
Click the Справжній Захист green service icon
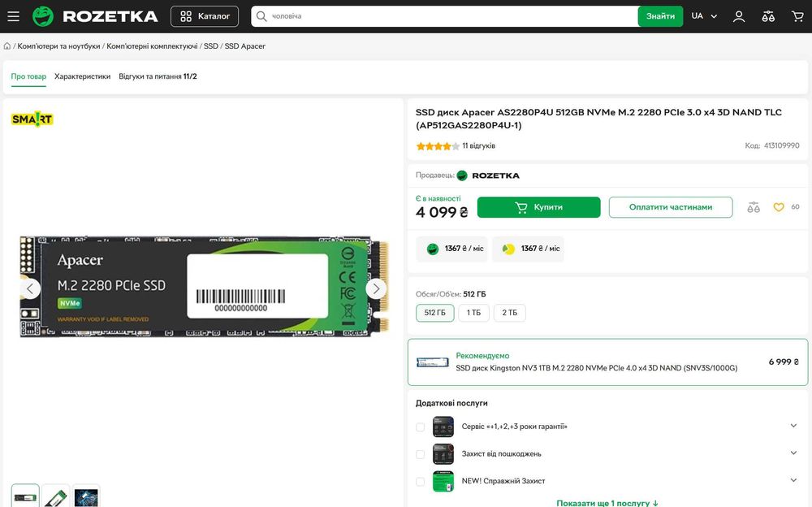pyautogui.click(x=443, y=481)
